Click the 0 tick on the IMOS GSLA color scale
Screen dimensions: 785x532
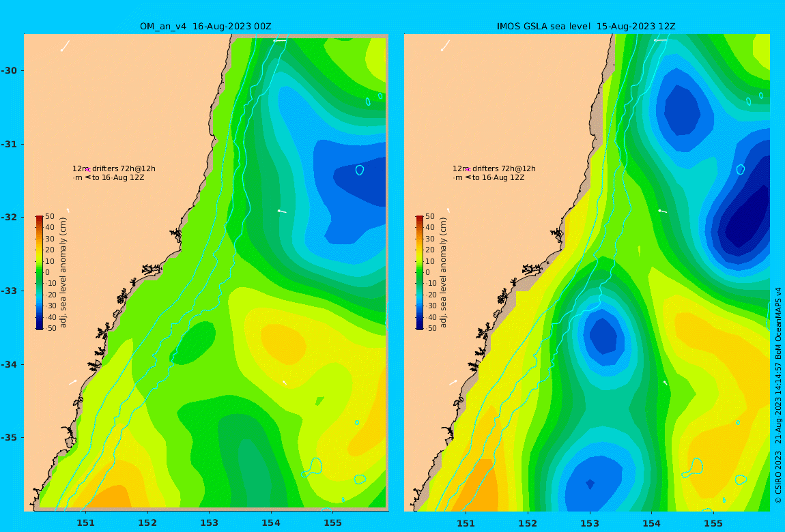(x=427, y=273)
